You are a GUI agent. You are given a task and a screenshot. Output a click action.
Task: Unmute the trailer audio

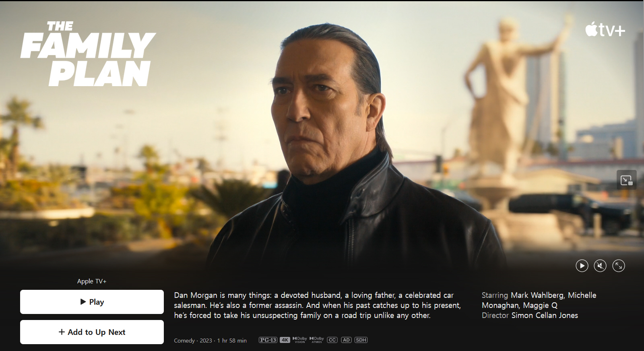coord(600,266)
